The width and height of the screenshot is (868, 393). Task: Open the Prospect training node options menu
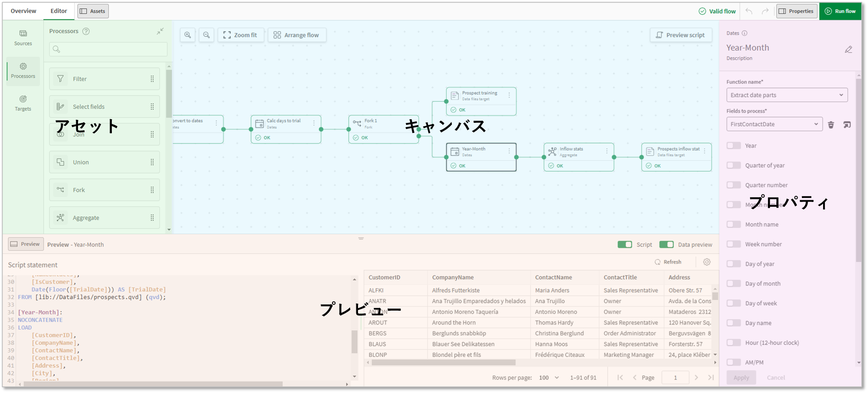(509, 95)
